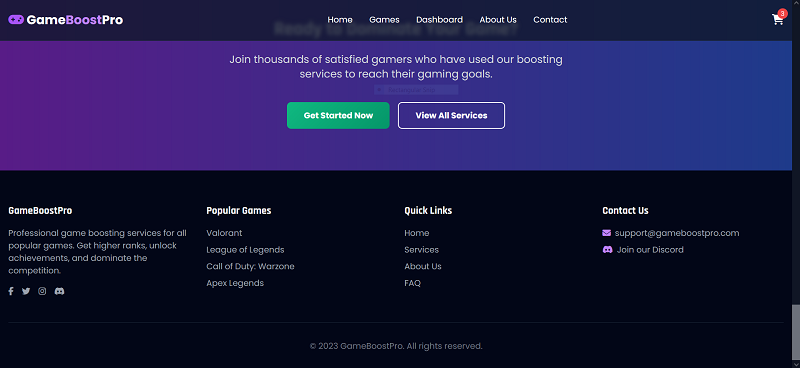Open the shopping cart icon
Viewport: 800px width, 368px height.
pyautogui.click(x=777, y=20)
